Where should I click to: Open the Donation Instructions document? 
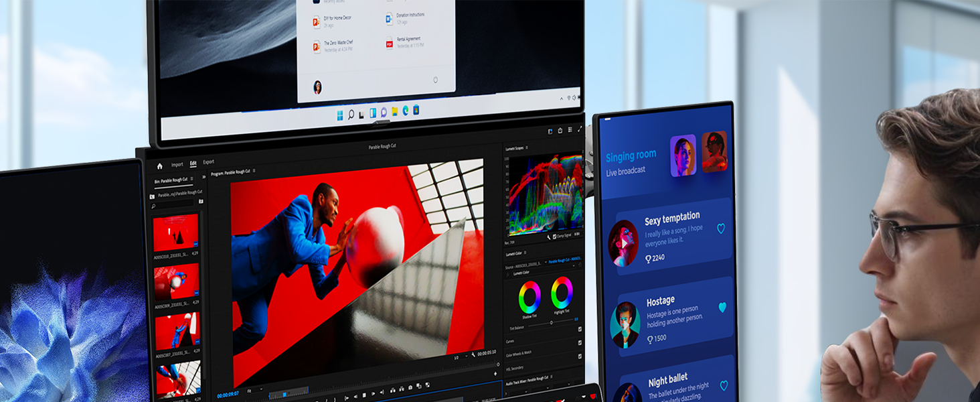click(x=406, y=17)
